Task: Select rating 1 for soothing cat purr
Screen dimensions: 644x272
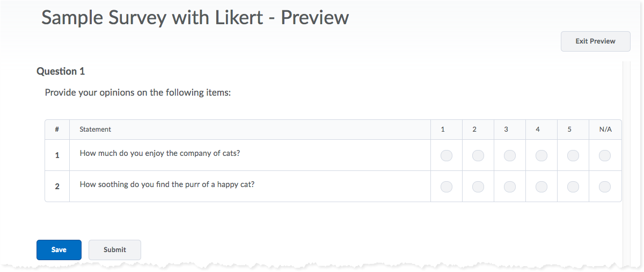Action: coord(446,187)
